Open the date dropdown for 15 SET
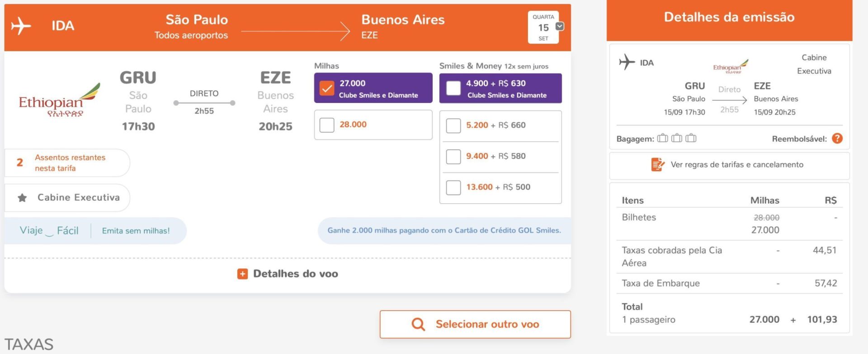The image size is (868, 354). coord(560,26)
